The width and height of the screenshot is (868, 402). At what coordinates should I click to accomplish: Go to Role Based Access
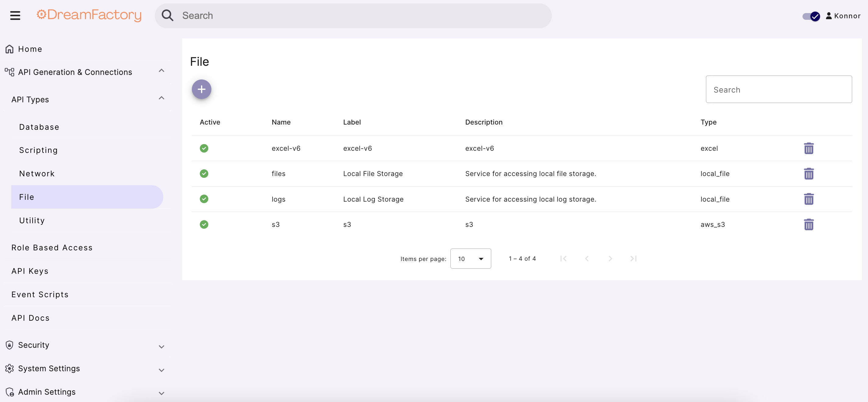point(52,247)
